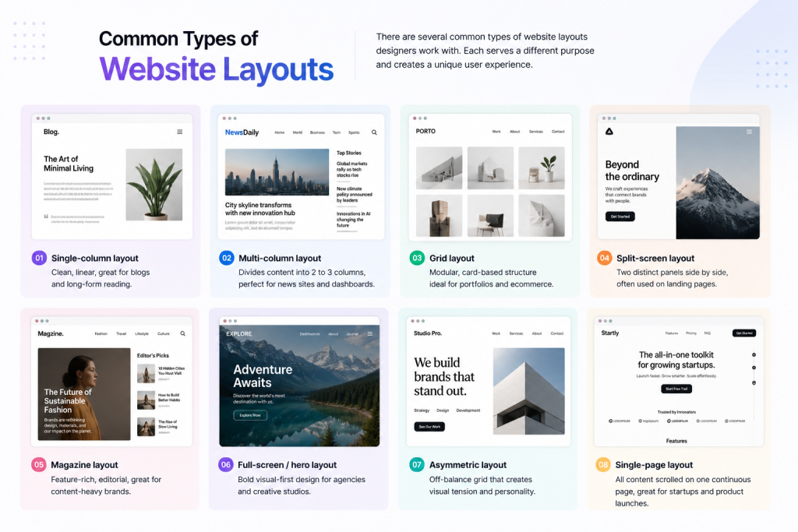
Task: Click the Studio Pro. logo
Action: click(x=428, y=333)
